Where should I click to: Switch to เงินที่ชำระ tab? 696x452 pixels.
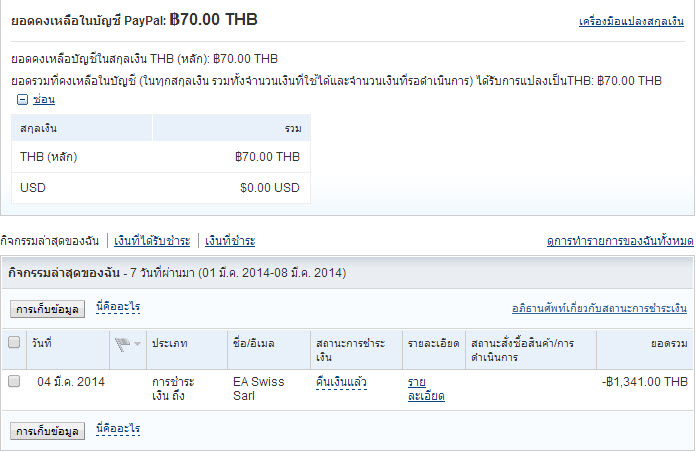(x=230, y=241)
